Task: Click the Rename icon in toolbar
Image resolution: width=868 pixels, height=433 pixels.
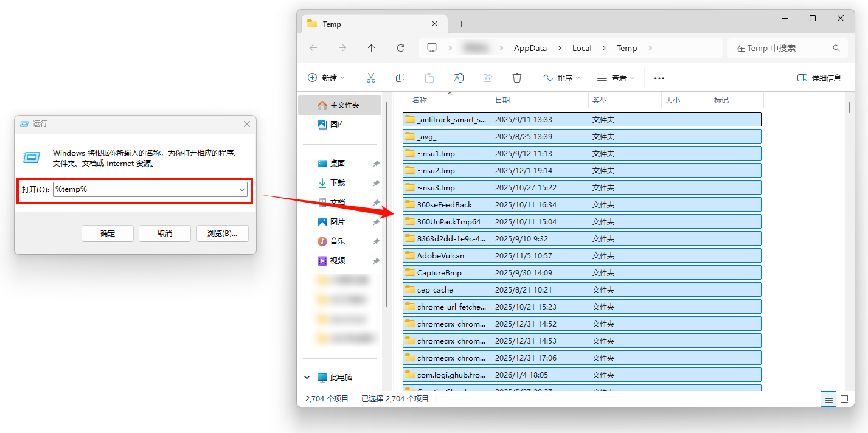Action: tap(459, 78)
